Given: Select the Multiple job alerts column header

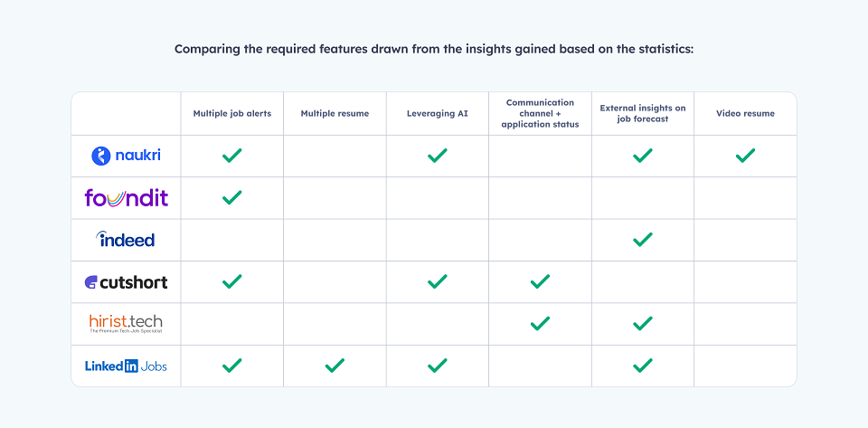Looking at the screenshot, I should (232, 113).
